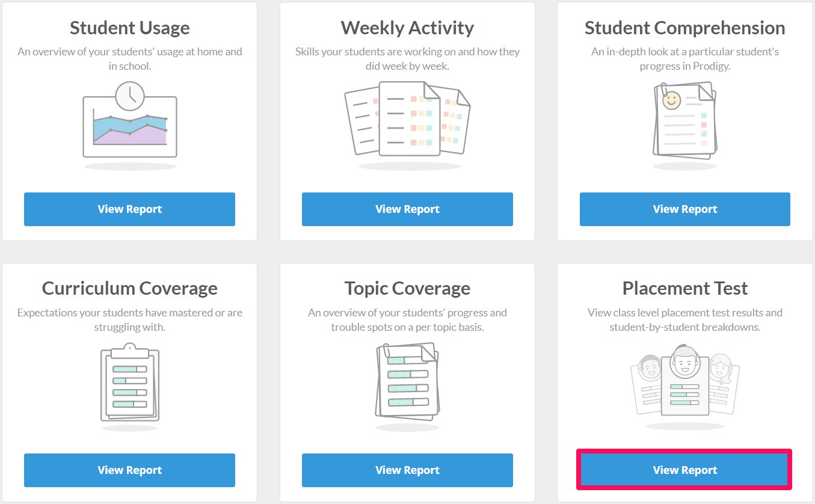815x504 pixels.
Task: Select the Student Usage heading
Action: pos(129,28)
